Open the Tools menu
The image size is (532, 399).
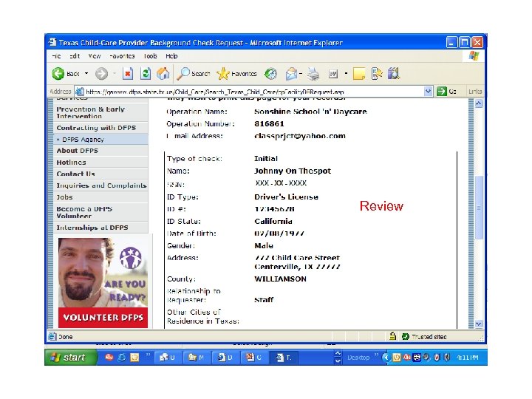pyautogui.click(x=150, y=56)
